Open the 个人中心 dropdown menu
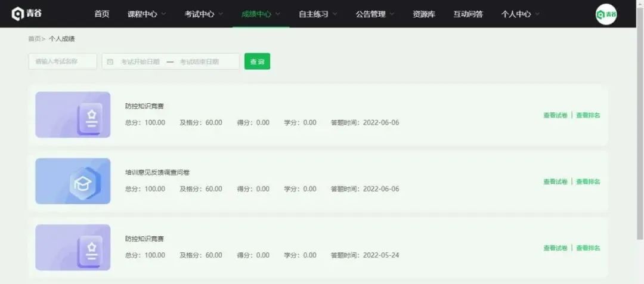 point(520,14)
